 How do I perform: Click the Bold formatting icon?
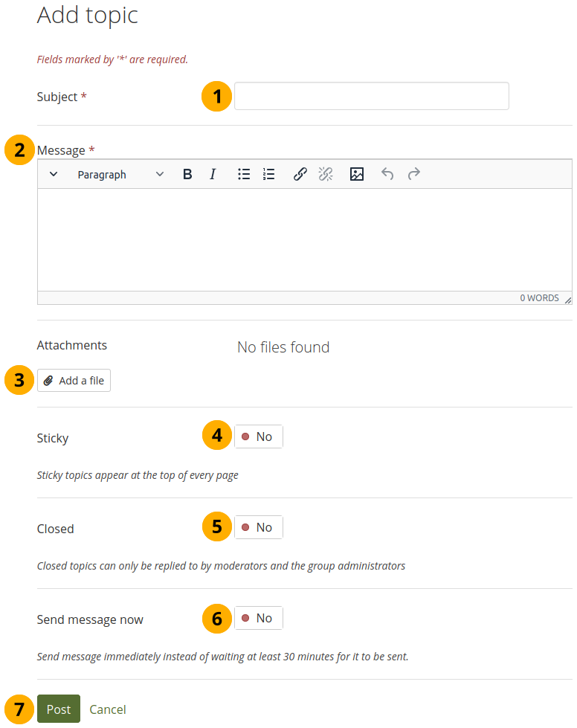pos(187,175)
